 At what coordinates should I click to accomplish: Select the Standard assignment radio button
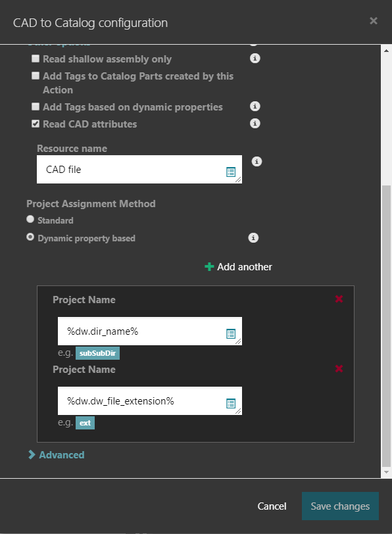point(30,220)
